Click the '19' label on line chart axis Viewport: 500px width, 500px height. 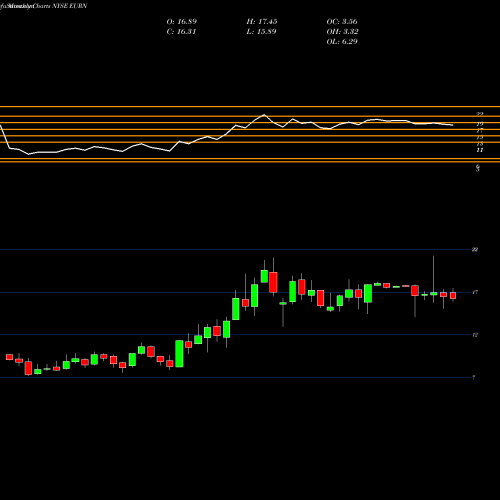click(x=480, y=124)
